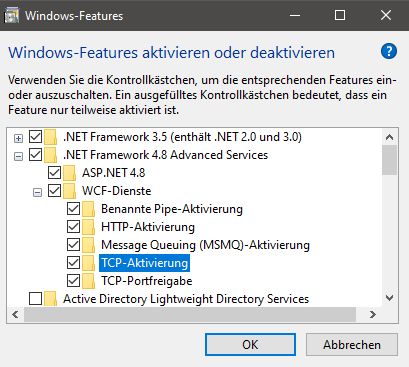Image resolution: width=409 pixels, height=367 pixels.
Task: Select the ".NET Framework 3.5" row text
Action: 182,137
